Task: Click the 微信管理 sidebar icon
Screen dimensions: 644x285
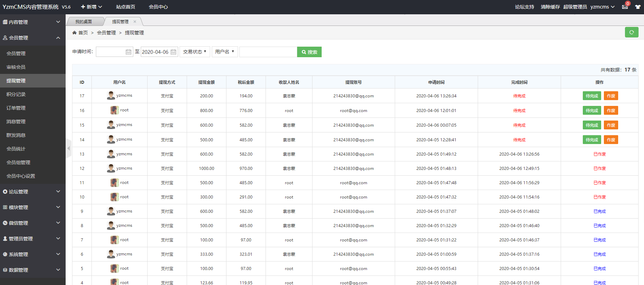Action: pyautogui.click(x=5, y=223)
